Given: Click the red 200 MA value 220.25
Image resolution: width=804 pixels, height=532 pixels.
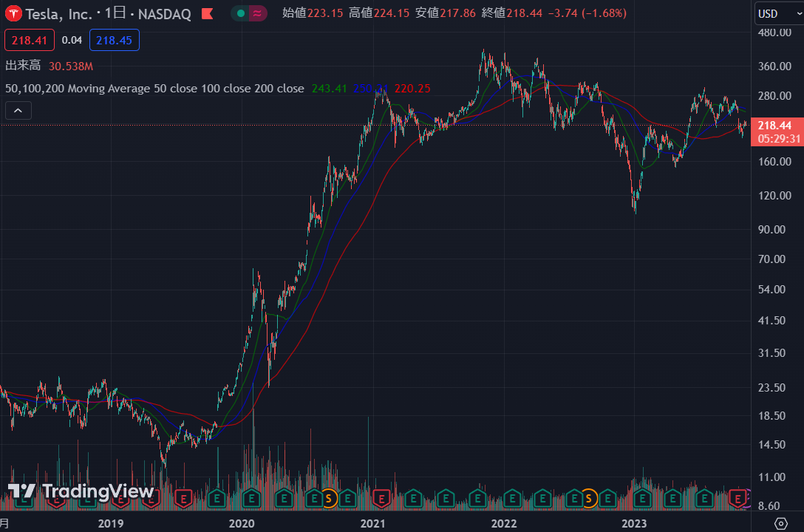Looking at the screenshot, I should 412,89.
